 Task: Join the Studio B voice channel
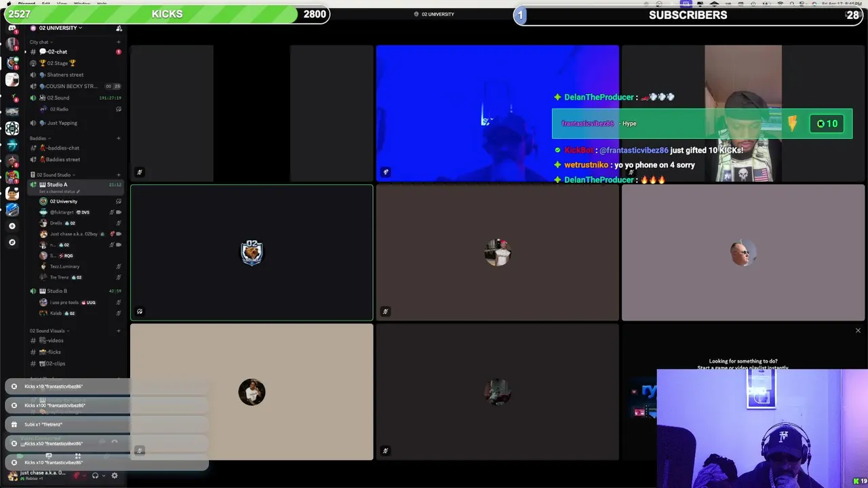tap(75, 291)
